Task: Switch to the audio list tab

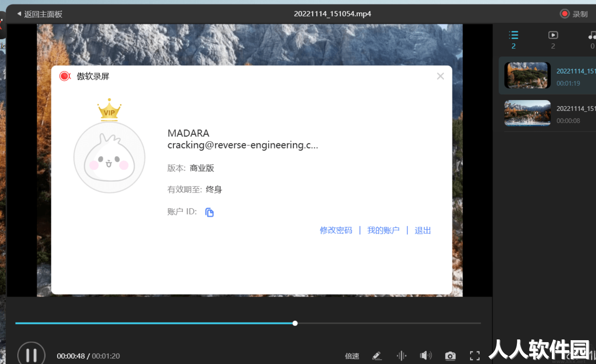Action: (592, 35)
